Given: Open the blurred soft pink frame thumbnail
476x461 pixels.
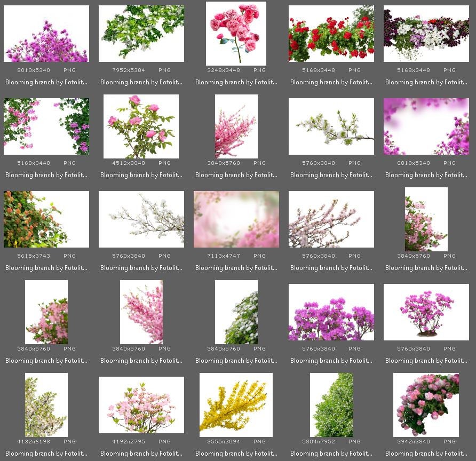Looking at the screenshot, I should tap(236, 219).
